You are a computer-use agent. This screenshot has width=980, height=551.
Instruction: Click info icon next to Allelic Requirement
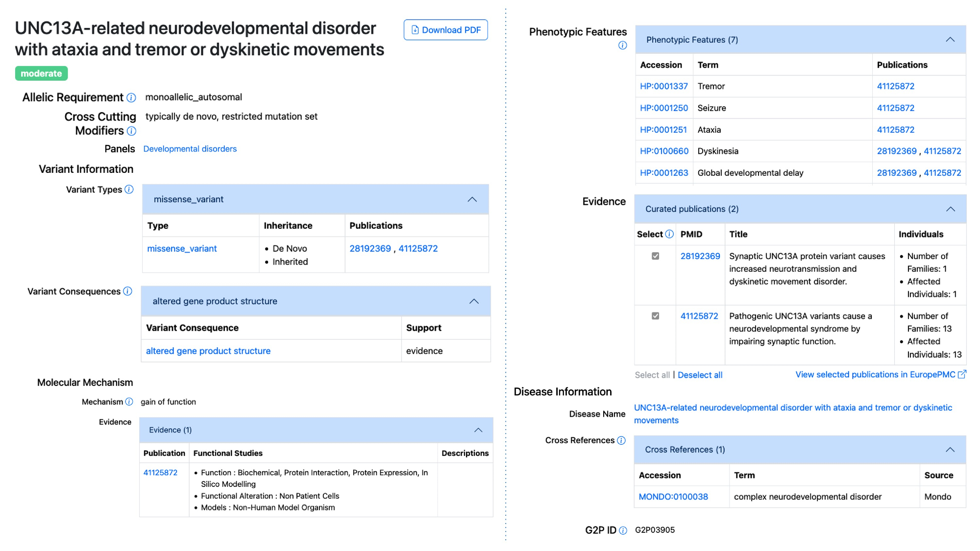pos(131,98)
